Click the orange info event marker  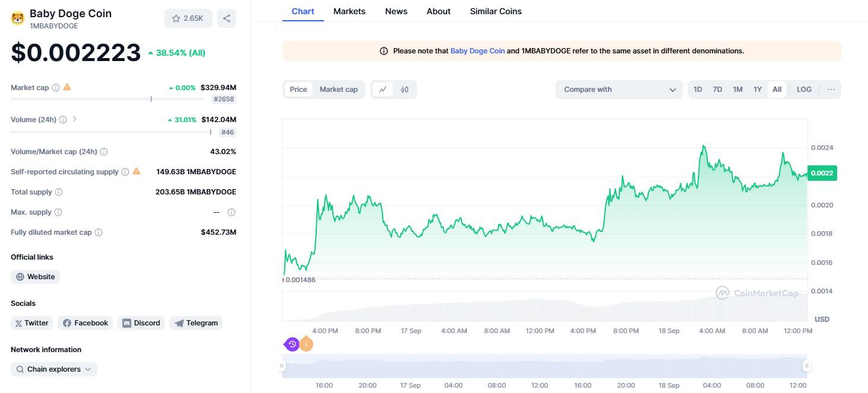point(306,344)
